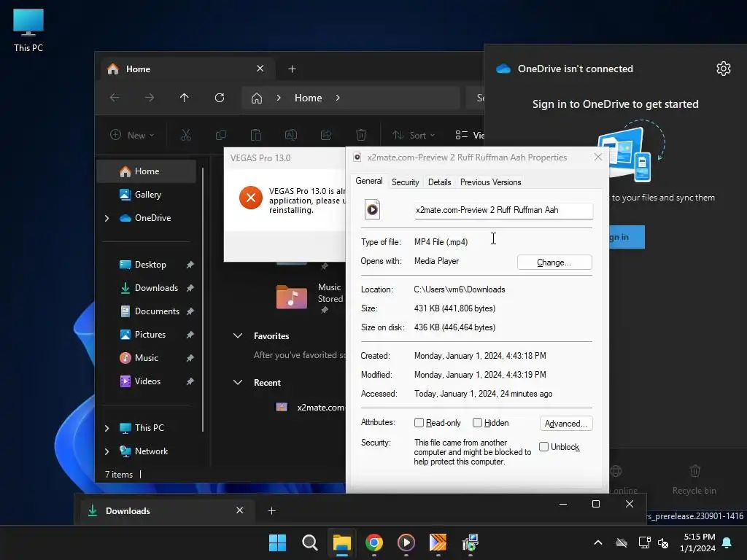
Task: Switch to the Details tab
Action: [x=439, y=182]
